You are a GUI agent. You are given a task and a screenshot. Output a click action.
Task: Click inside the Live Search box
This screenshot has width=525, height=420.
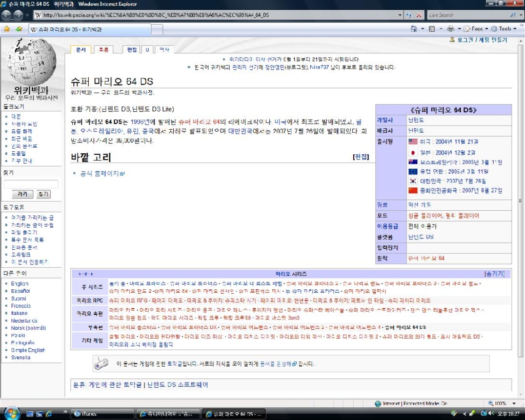[x=468, y=15]
